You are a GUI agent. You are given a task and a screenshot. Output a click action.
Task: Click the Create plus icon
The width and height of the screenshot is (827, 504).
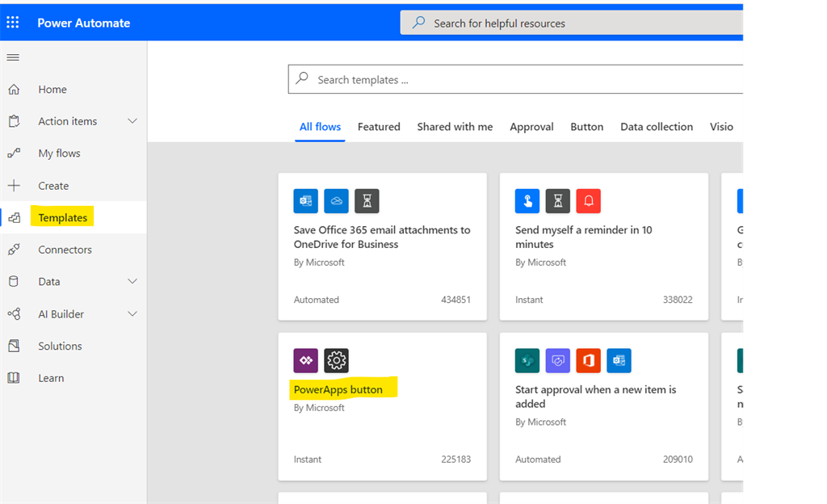(14, 186)
